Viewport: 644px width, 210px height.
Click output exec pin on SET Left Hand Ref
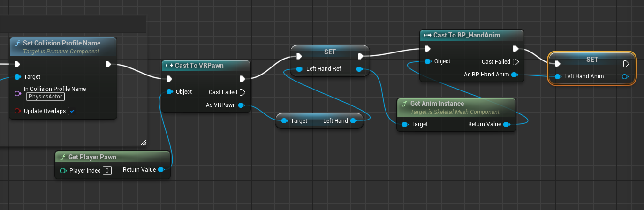(x=361, y=57)
